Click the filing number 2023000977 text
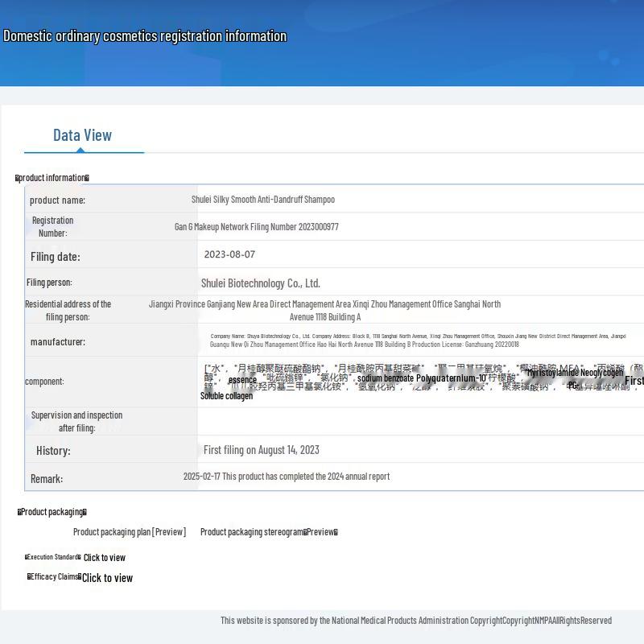This screenshot has width=644, height=644. tap(256, 227)
